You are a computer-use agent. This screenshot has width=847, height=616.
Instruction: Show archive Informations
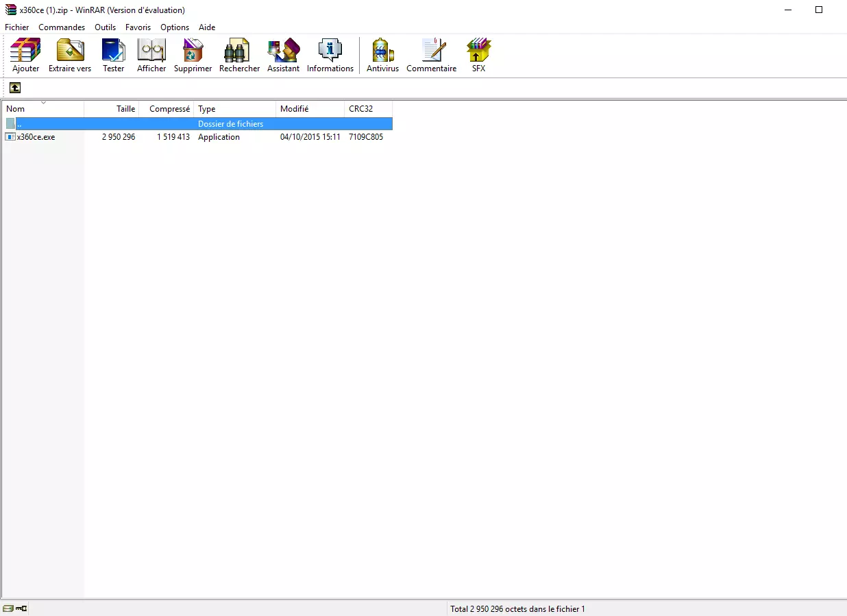click(x=330, y=50)
